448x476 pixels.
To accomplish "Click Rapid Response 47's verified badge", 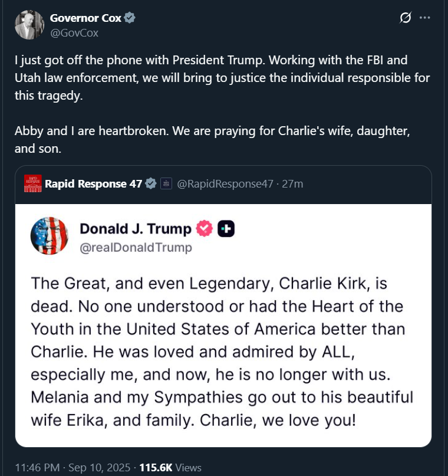I will 151,184.
